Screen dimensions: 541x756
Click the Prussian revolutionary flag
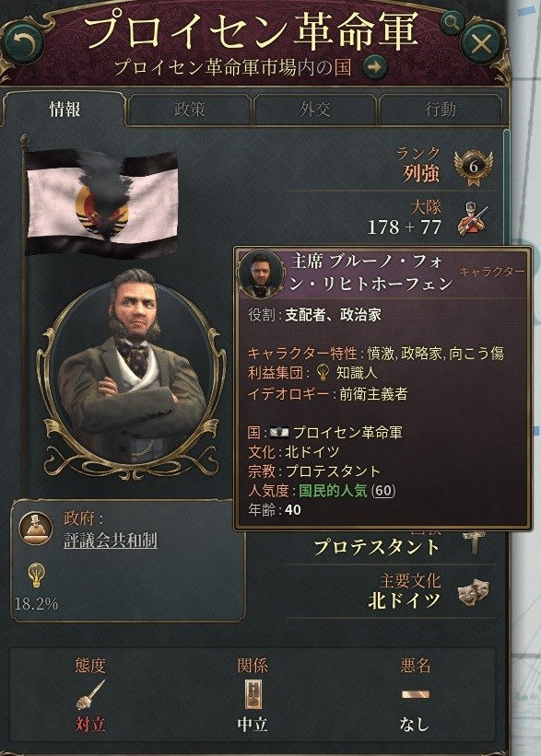click(x=101, y=201)
